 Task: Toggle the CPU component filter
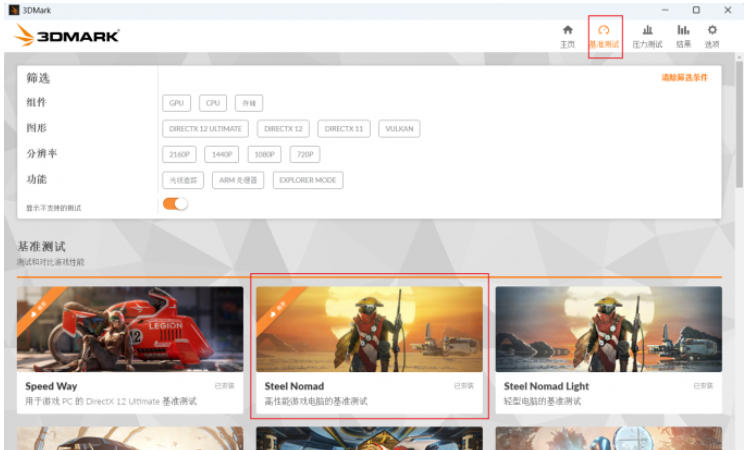[213, 103]
